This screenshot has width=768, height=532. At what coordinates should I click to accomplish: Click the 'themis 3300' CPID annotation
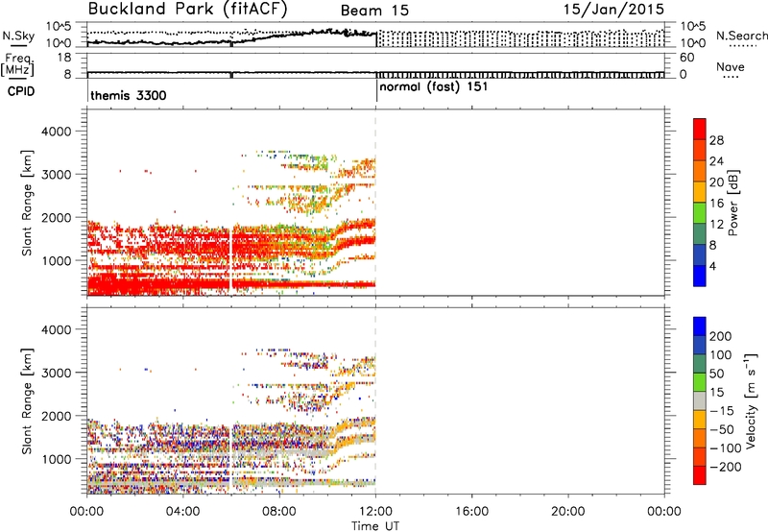129,95
